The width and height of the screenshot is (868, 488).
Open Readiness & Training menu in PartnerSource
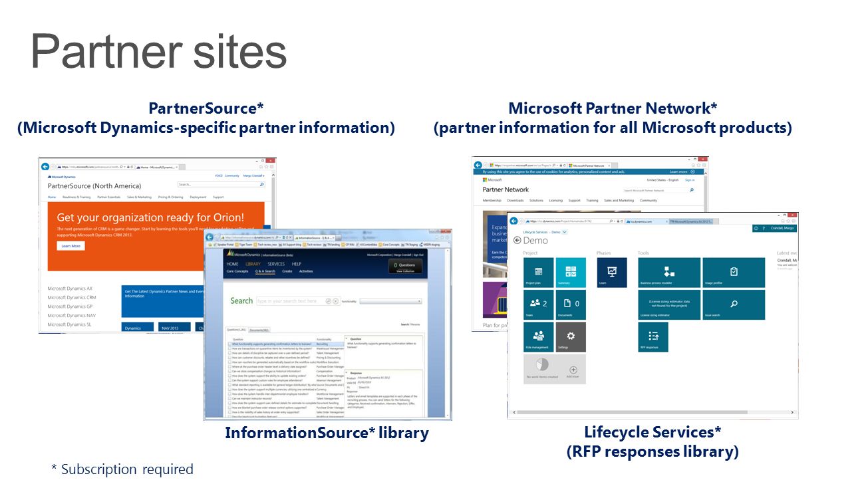point(77,197)
